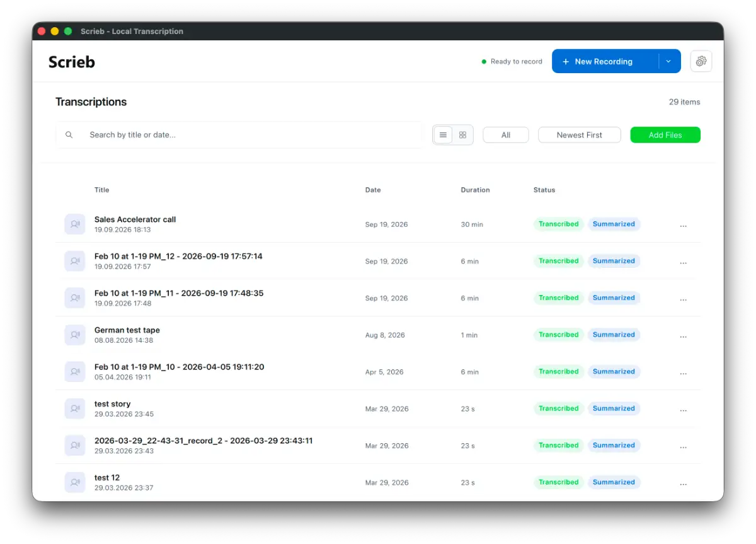Click recording icon of test story row
756x544 pixels.
point(75,408)
